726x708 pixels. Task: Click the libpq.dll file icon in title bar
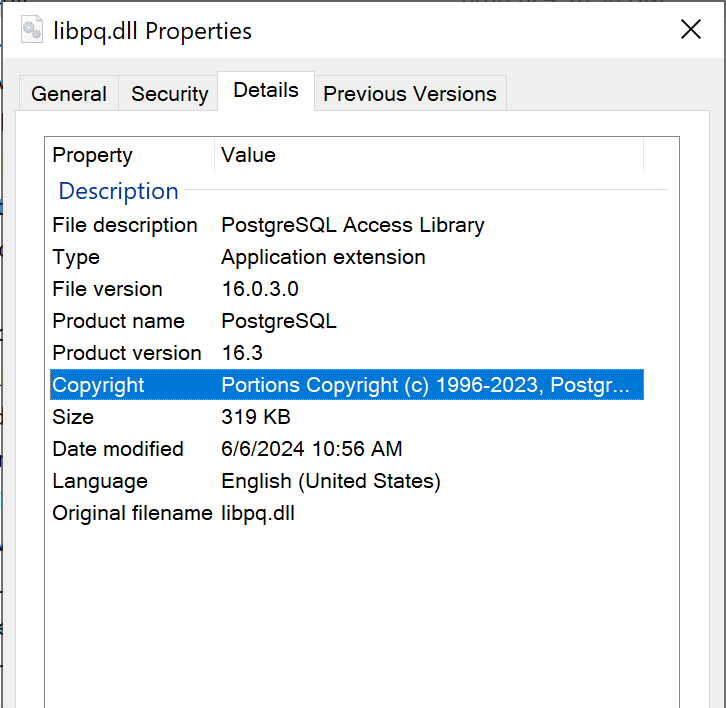(33, 30)
